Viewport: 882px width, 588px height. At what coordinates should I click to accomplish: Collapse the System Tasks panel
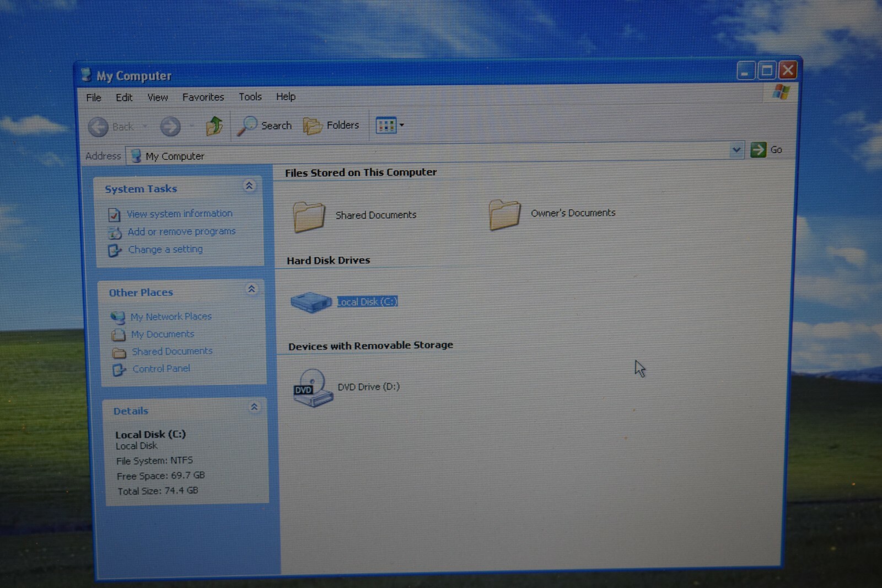(x=249, y=186)
